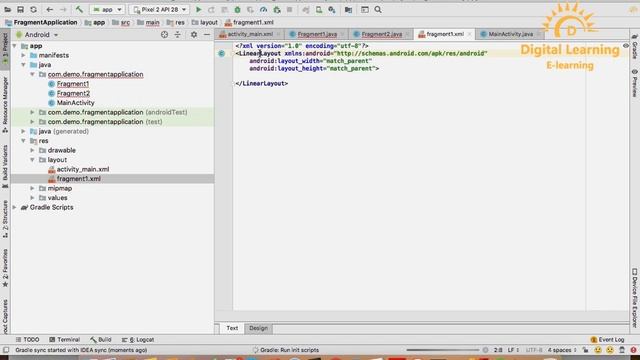Expand the values folder

[32, 198]
